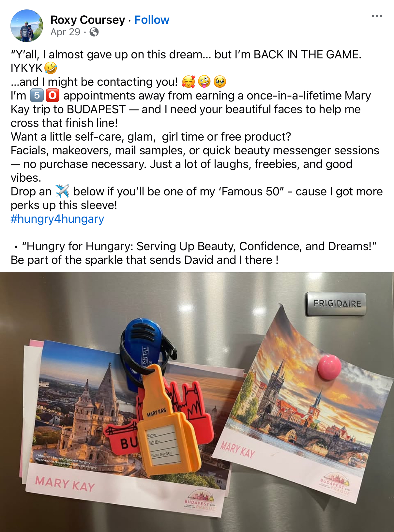The height and width of the screenshot is (532, 394).
Task: Open the three-dot post options menu
Action: 377,16
